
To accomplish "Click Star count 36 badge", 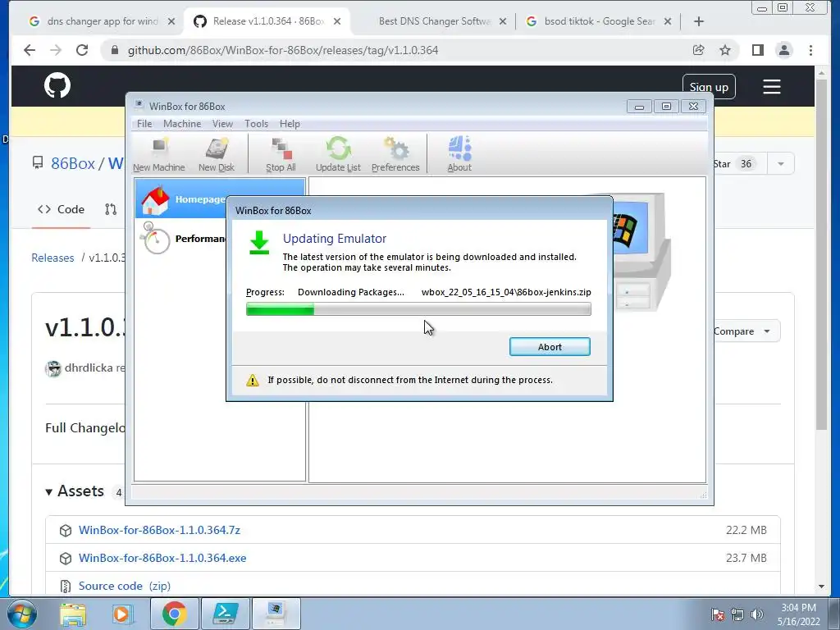I will (746, 164).
